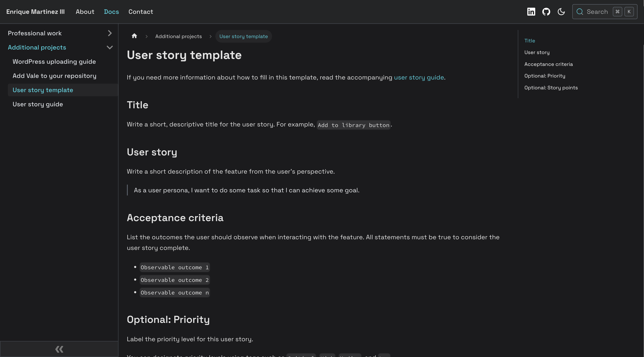Open the GitHub profile icon
This screenshot has height=357, width=644.
click(x=546, y=12)
